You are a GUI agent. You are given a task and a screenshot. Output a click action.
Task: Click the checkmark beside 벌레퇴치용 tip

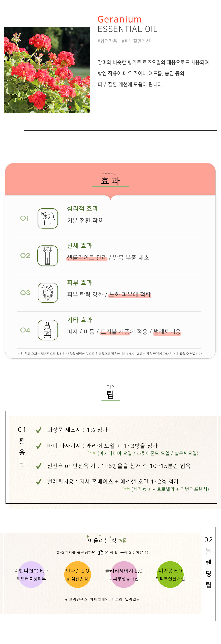[x=38, y=482]
